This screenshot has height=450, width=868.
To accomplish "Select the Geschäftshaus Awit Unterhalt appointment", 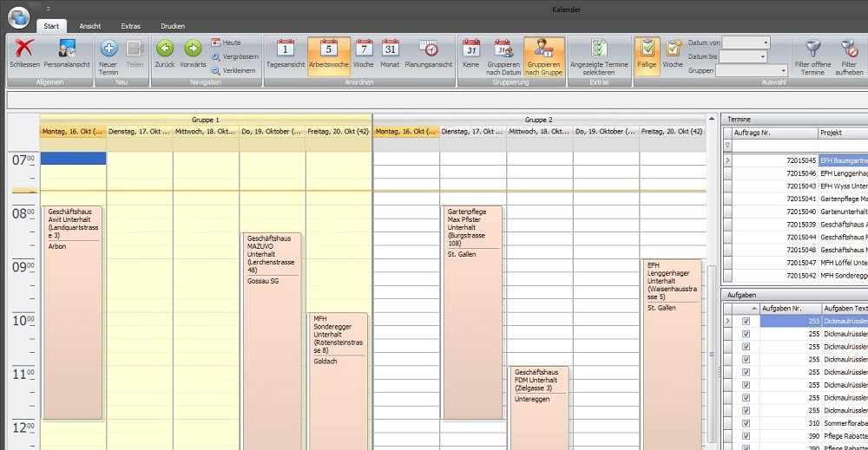I will (73, 312).
